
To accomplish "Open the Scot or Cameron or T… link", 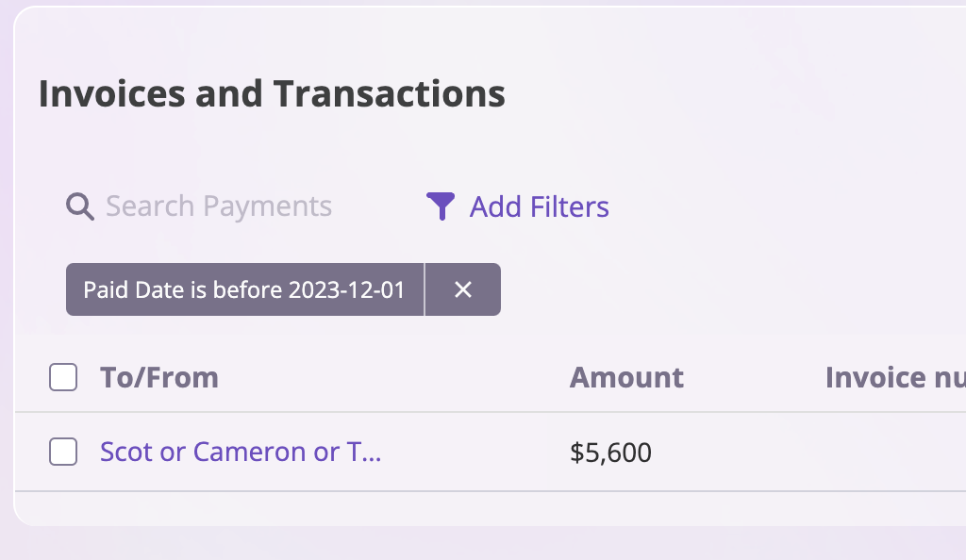I will [x=241, y=452].
